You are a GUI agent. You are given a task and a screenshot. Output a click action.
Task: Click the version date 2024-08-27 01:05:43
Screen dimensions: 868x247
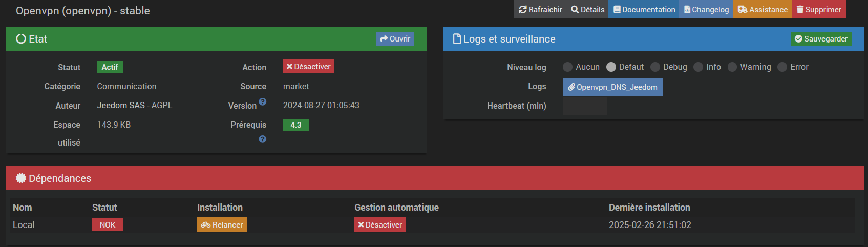tap(321, 105)
